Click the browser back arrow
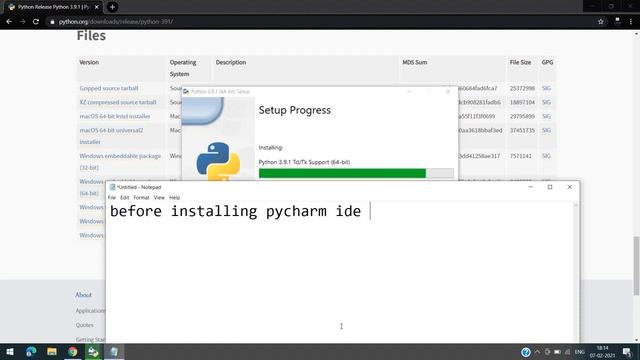This screenshot has height=360, width=640. point(9,22)
